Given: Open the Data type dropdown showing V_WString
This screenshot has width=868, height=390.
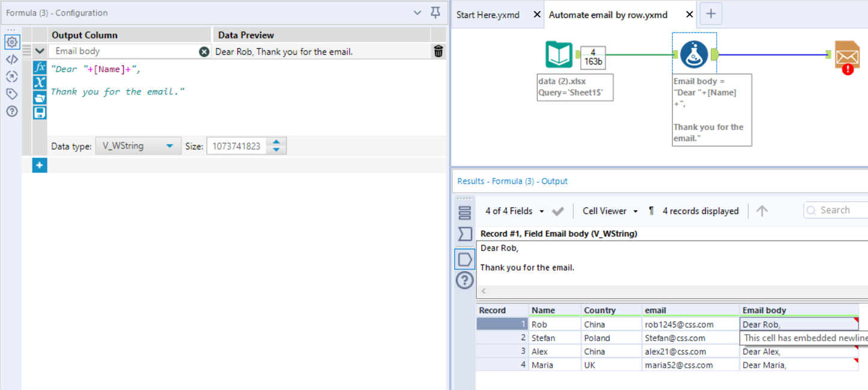Looking at the screenshot, I should [x=138, y=145].
